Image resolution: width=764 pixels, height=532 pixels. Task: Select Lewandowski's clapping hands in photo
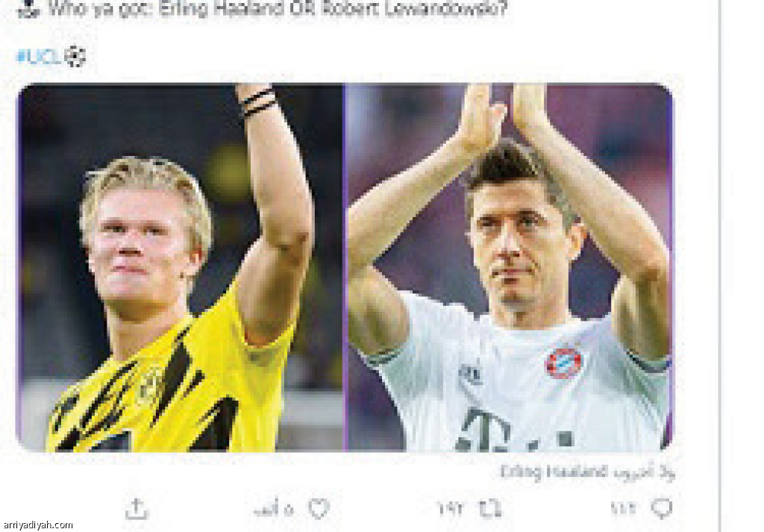tap(504, 117)
